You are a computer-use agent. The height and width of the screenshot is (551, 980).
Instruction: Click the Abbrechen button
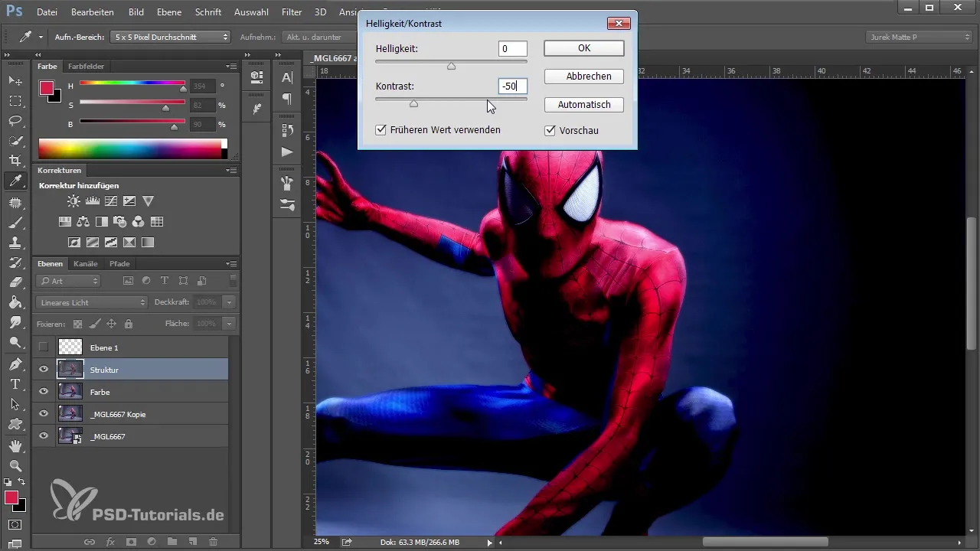click(584, 77)
